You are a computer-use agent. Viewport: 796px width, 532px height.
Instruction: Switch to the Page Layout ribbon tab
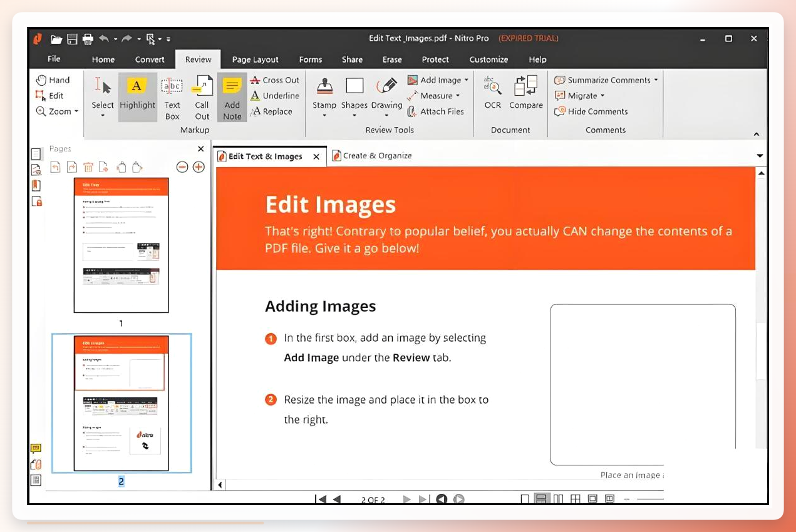coord(255,59)
